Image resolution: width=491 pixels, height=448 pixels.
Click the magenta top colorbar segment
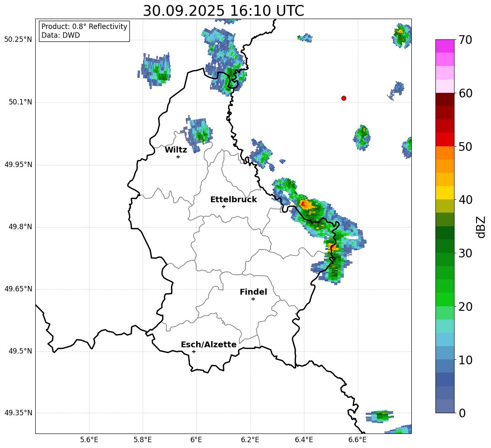coord(445,46)
